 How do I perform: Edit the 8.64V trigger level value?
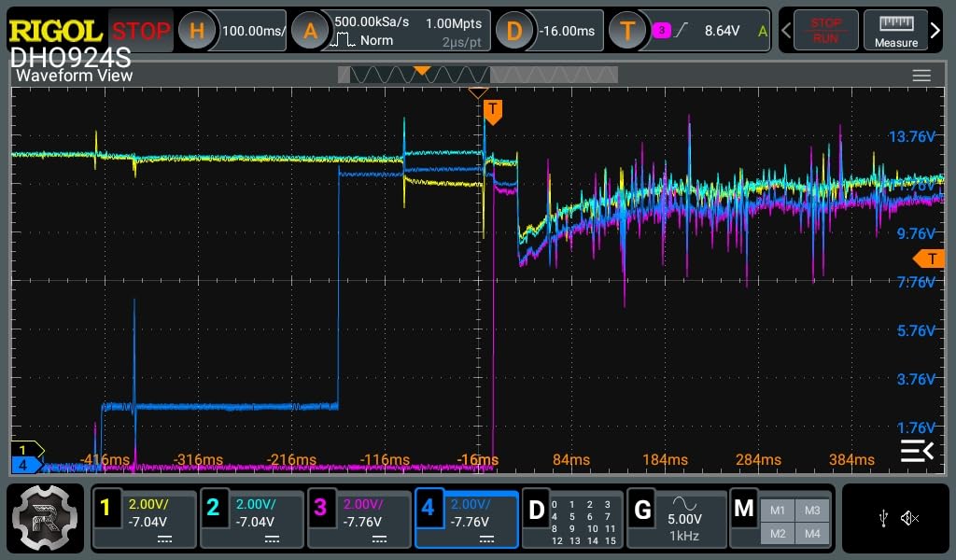click(x=722, y=31)
